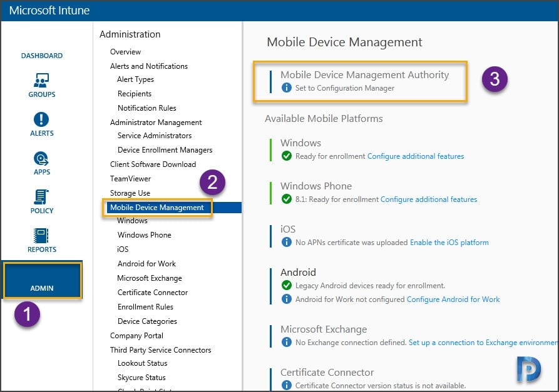
Task: Click info icon for Android for Work not configured
Action: (286, 299)
